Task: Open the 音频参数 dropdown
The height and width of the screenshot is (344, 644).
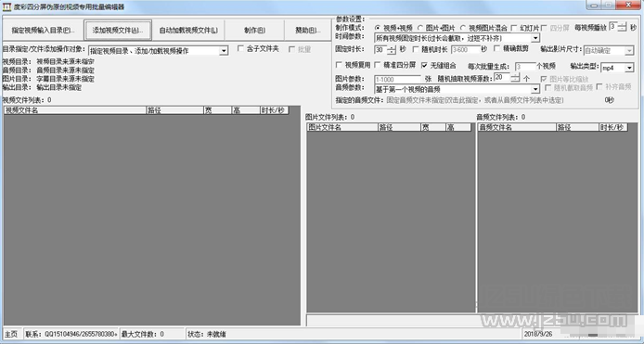Action: 457,89
